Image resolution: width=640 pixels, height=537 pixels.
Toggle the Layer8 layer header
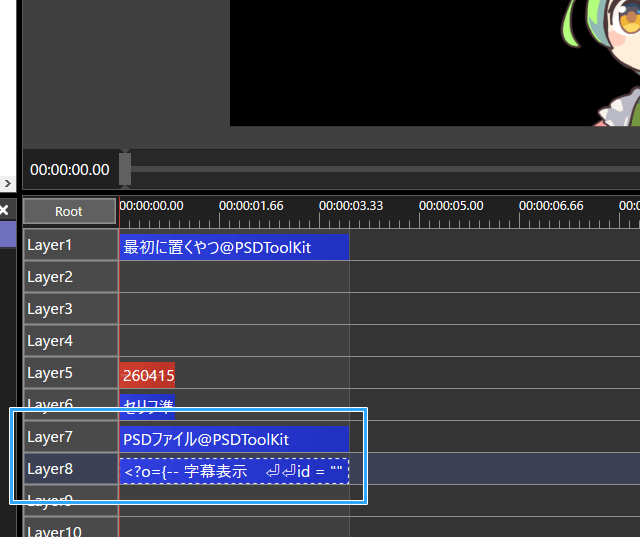(70, 469)
